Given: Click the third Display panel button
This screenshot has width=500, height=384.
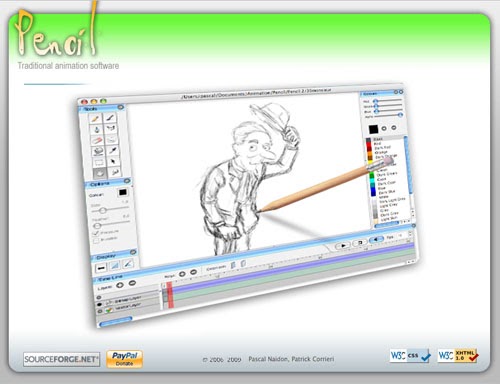Looking at the screenshot, I should point(128,264).
